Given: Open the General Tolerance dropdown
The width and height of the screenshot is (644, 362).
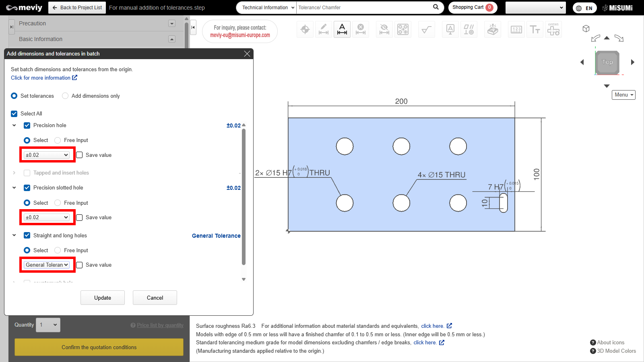Looking at the screenshot, I should point(47,265).
